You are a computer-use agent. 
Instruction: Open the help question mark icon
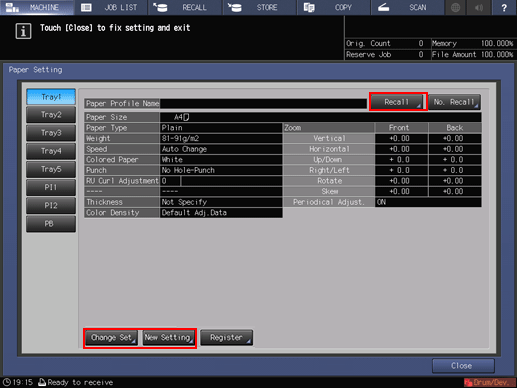[x=504, y=8]
